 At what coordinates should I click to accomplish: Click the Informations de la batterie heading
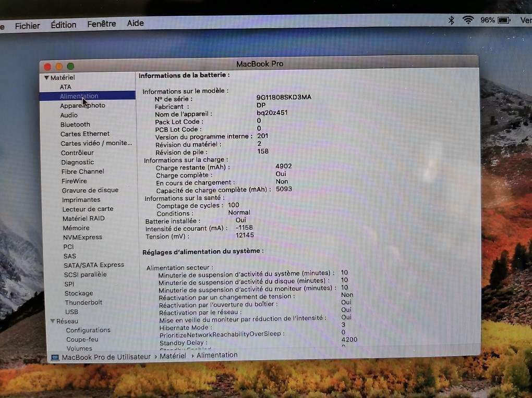point(184,75)
